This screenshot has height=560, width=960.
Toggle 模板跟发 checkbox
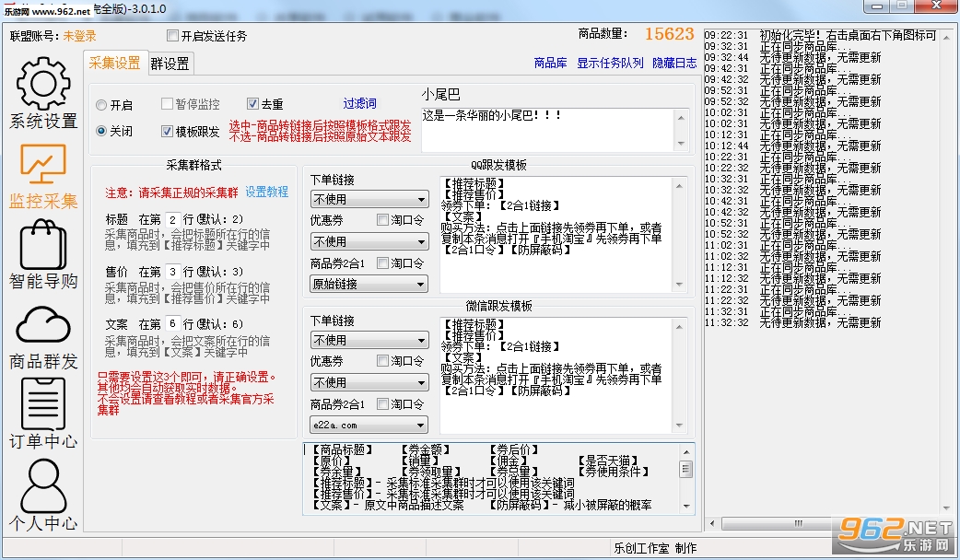coord(167,131)
